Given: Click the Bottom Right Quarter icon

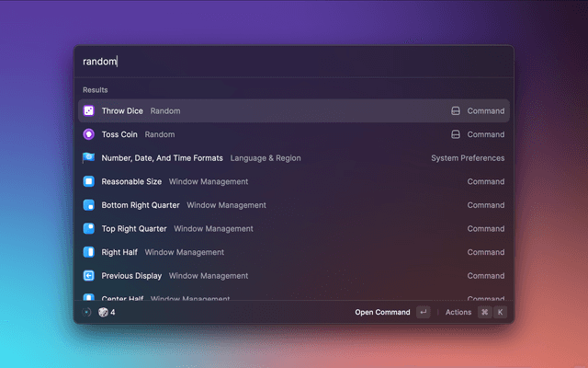Looking at the screenshot, I should tap(89, 205).
